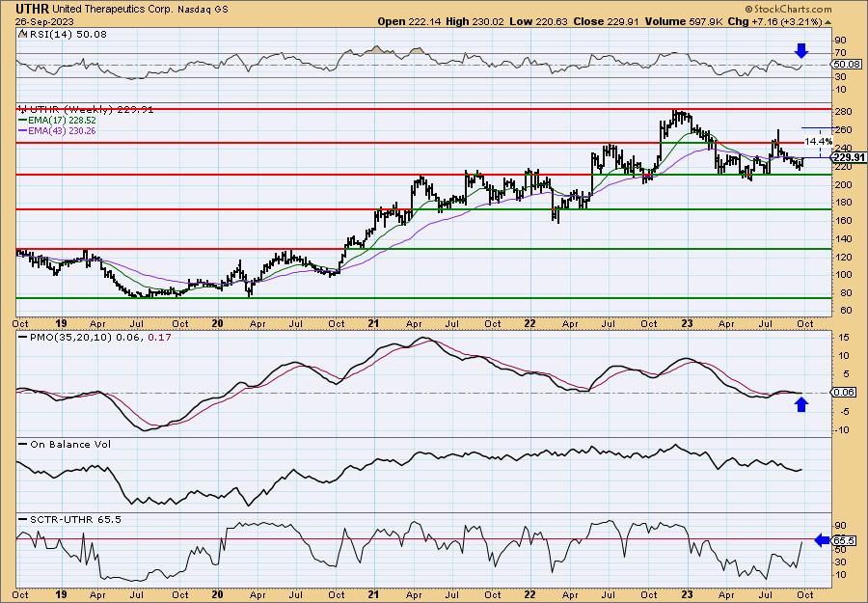Click the On Balance Vol indicator label

click(x=70, y=444)
